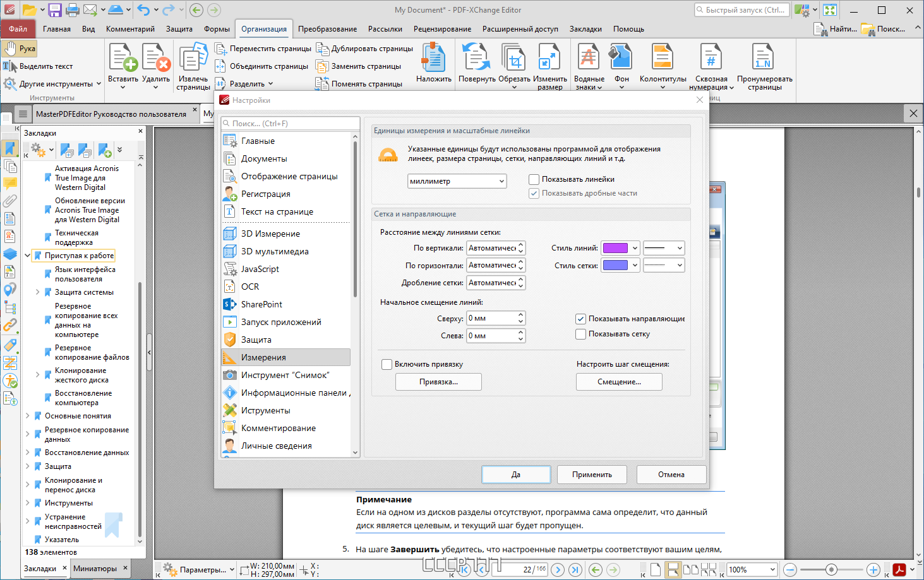Screen dimensions: 924x580
Task: Click the zoom in plus icon
Action: (x=873, y=570)
